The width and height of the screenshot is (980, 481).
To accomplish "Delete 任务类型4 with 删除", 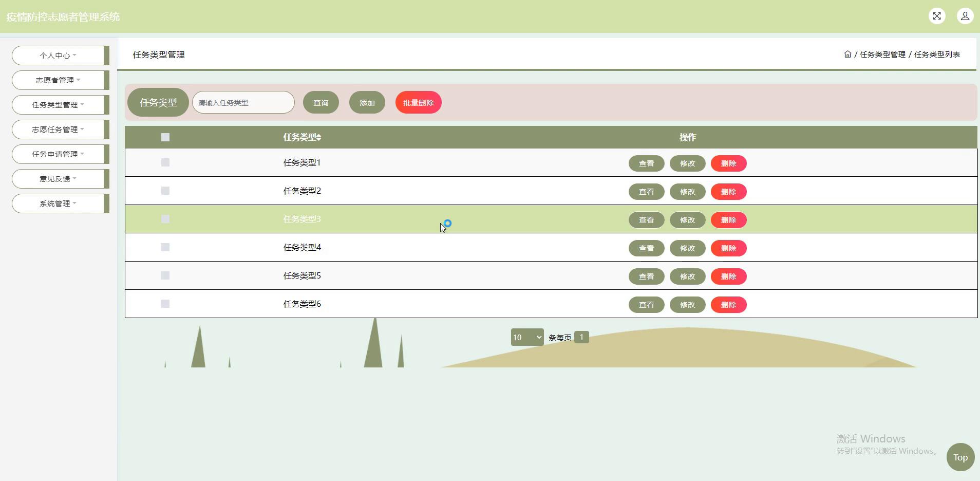I will point(729,248).
